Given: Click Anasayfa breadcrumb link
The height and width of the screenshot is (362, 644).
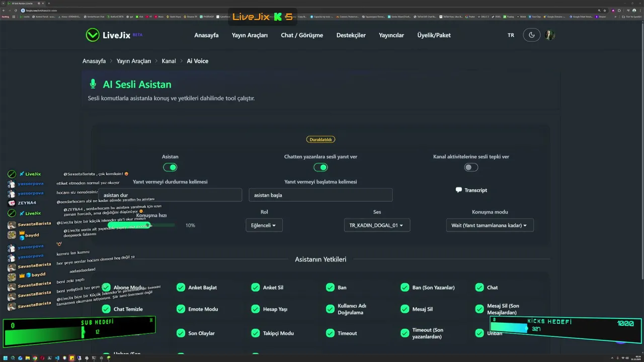Looking at the screenshot, I should [94, 61].
